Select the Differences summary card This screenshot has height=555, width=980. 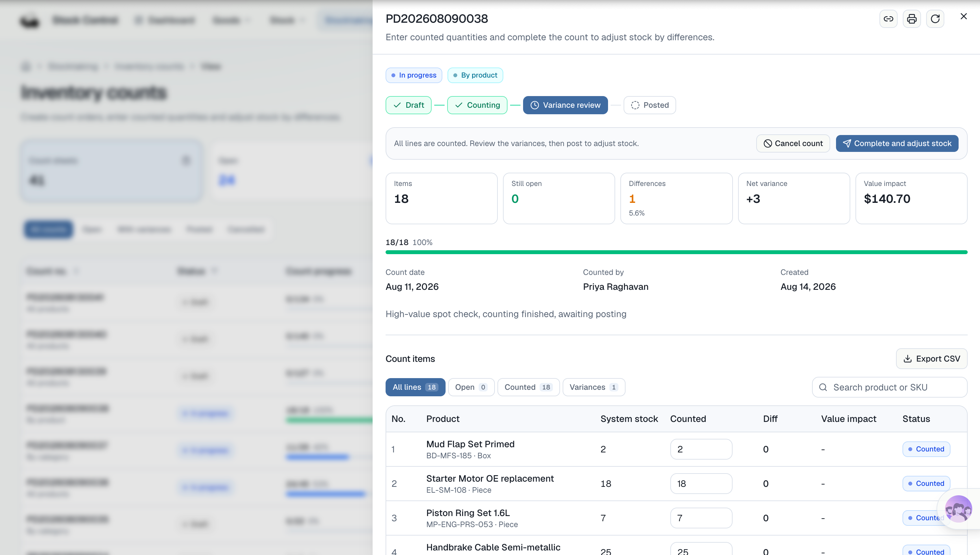pos(676,199)
